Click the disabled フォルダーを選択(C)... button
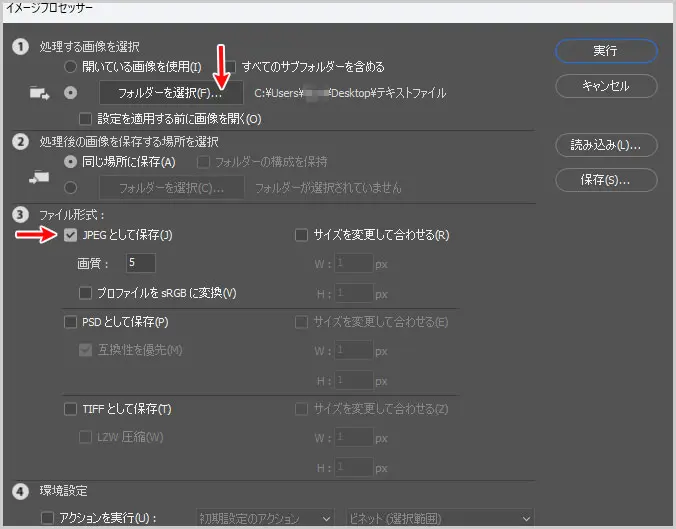 [172, 188]
